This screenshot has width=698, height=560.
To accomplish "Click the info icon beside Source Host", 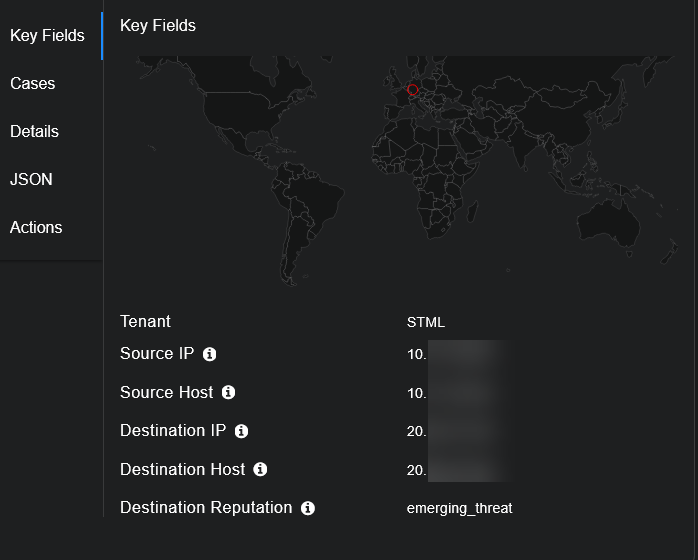I will pyautogui.click(x=228, y=393).
